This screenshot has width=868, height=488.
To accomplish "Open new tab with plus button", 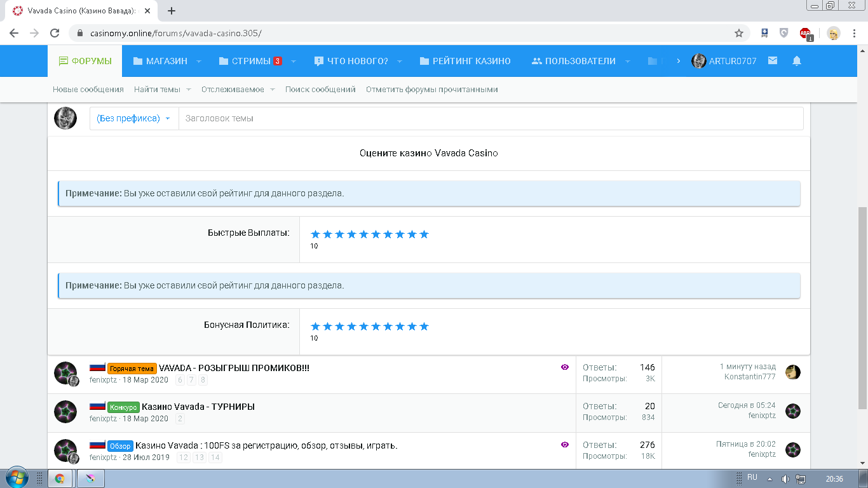I will point(171,11).
